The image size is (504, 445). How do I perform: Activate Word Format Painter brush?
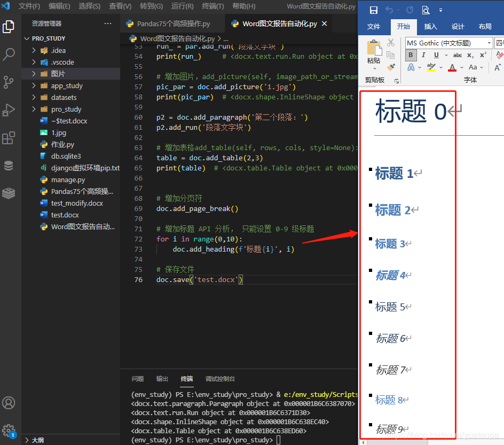point(390,67)
